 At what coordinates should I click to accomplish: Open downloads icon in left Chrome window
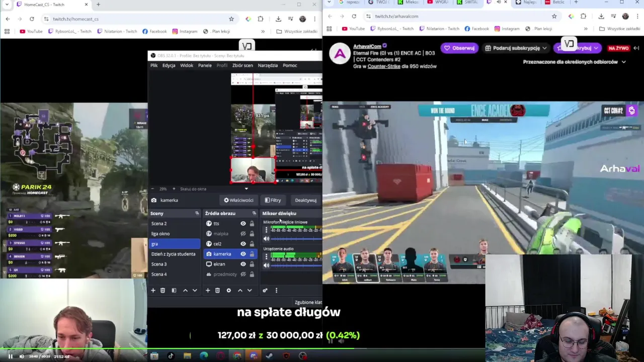coord(278,19)
